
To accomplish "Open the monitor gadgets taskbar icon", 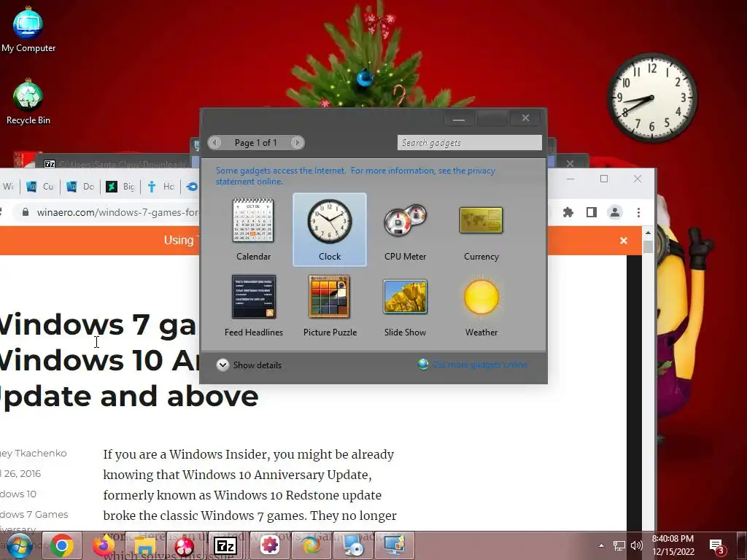I will (395, 545).
